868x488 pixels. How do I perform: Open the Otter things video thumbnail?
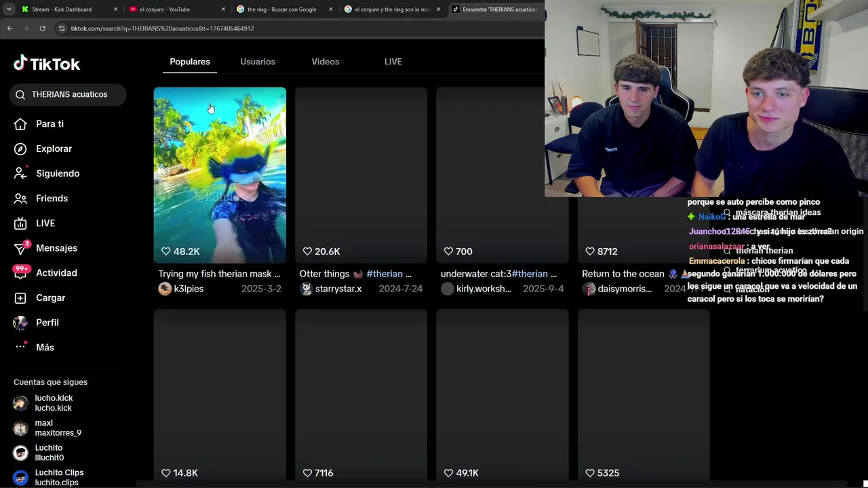tap(361, 175)
